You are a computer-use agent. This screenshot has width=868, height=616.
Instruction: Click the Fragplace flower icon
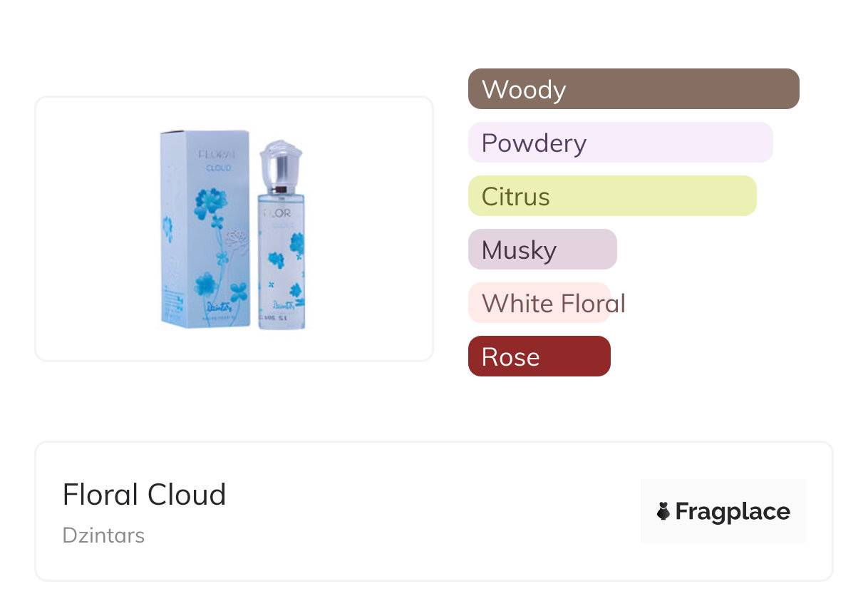(x=663, y=511)
